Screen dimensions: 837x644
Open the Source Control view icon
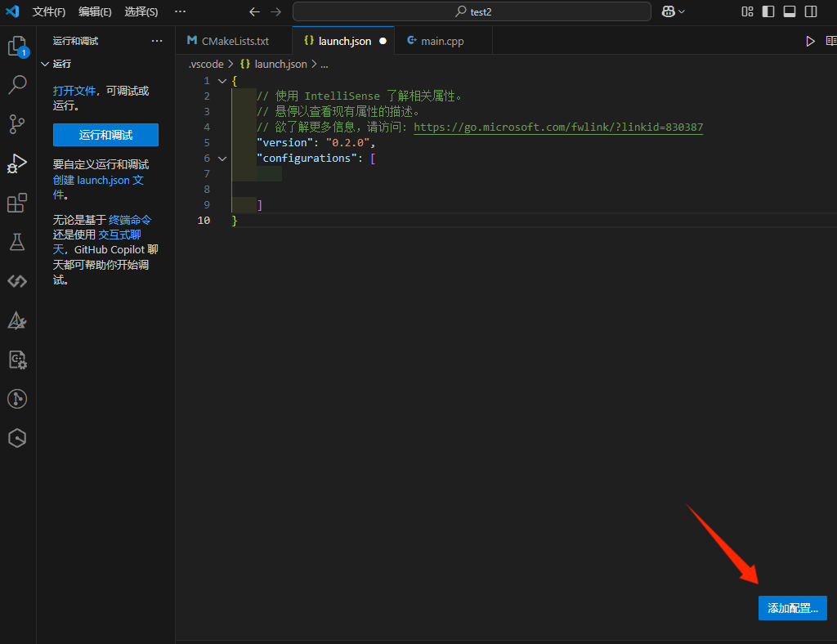click(x=17, y=124)
